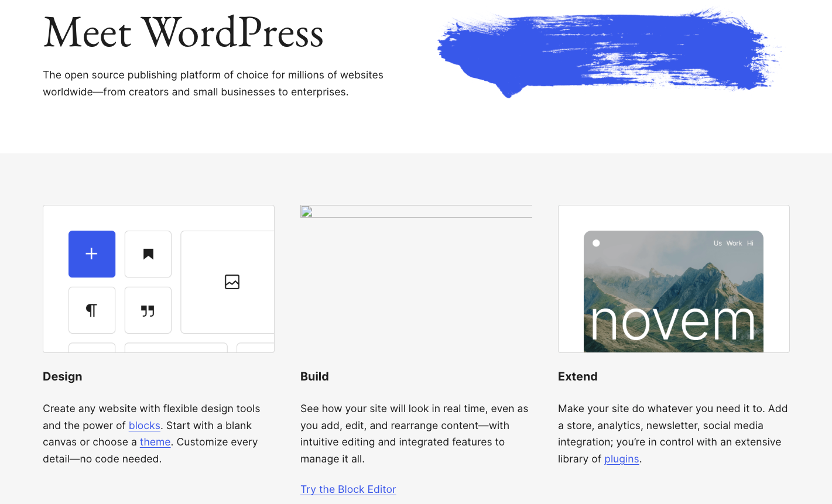Image resolution: width=832 pixels, height=504 pixels.
Task: Click the Build heading
Action: [314, 376]
